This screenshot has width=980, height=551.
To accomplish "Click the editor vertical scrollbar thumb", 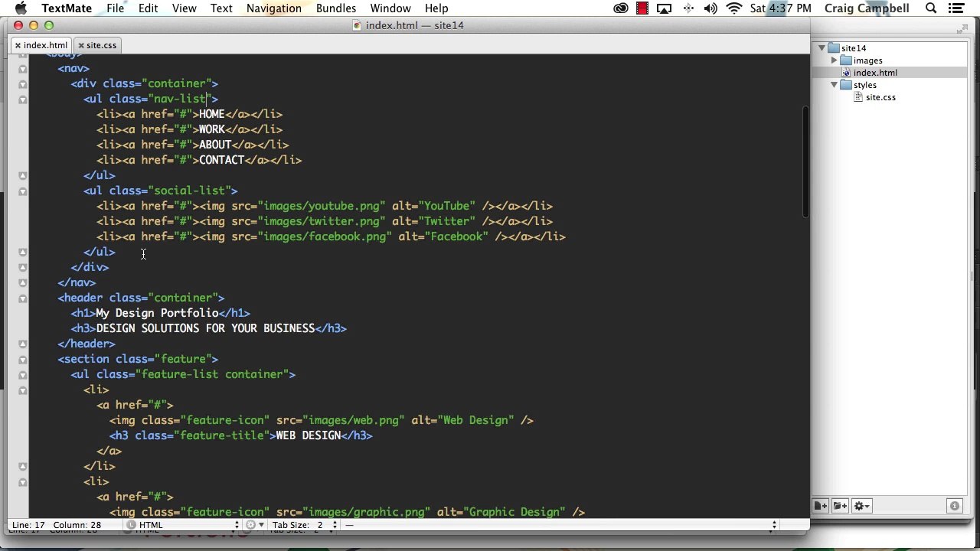I will 805,161.
